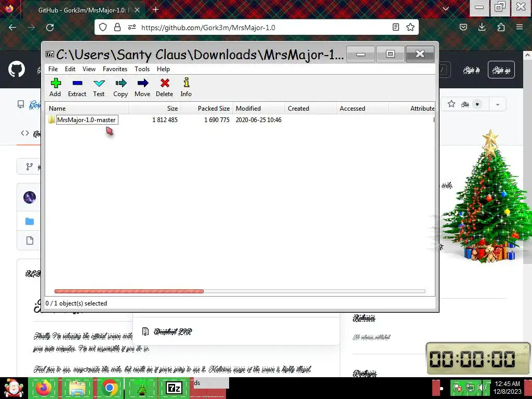
Task: Click the shield tracking protection icon
Action: pos(103,27)
